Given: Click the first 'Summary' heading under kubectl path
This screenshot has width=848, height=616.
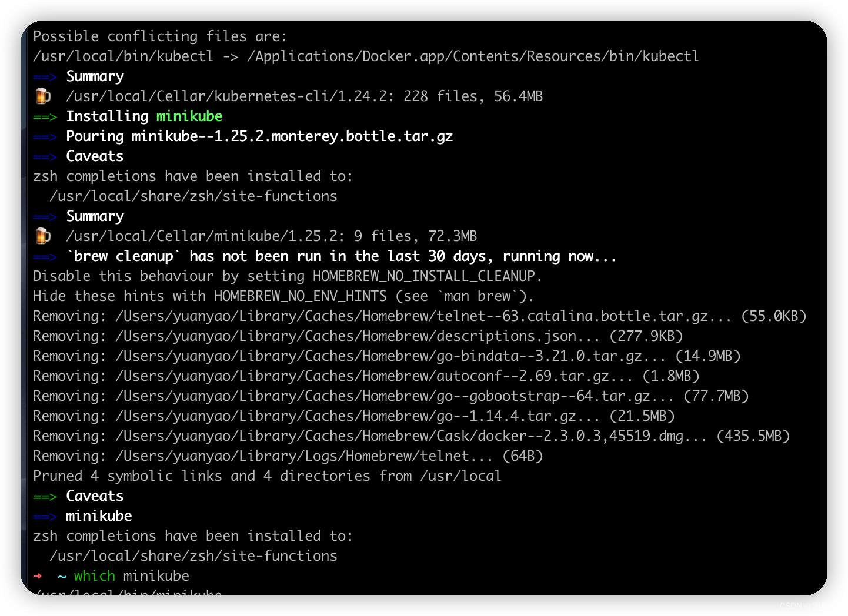Looking at the screenshot, I should pos(95,76).
